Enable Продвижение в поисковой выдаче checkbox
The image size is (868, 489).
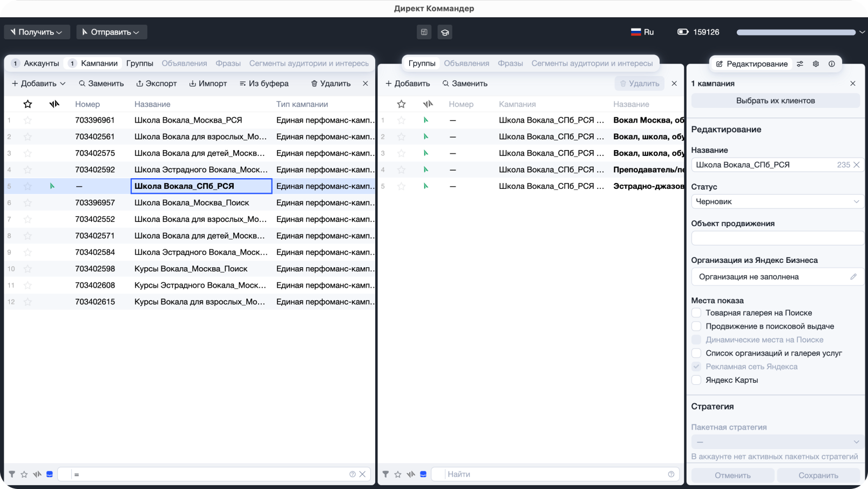[696, 327]
